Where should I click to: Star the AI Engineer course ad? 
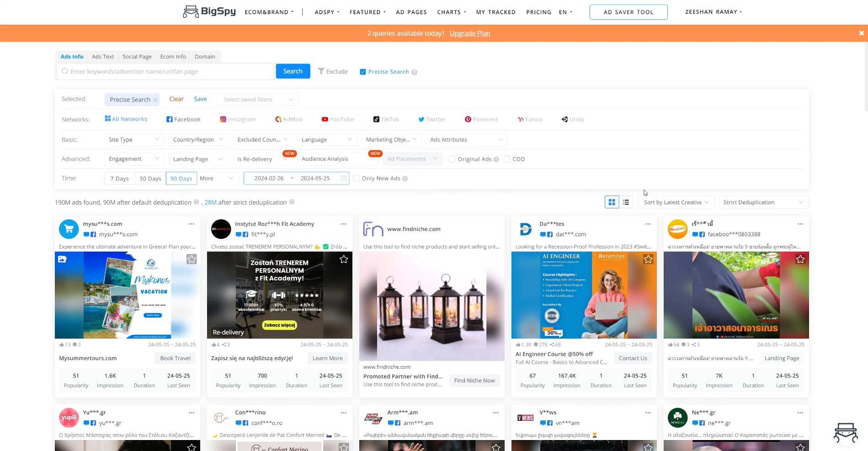coord(648,259)
